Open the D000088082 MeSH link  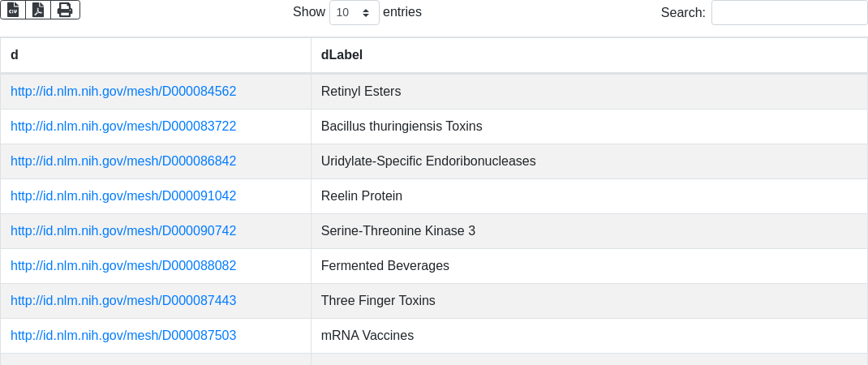tap(123, 266)
